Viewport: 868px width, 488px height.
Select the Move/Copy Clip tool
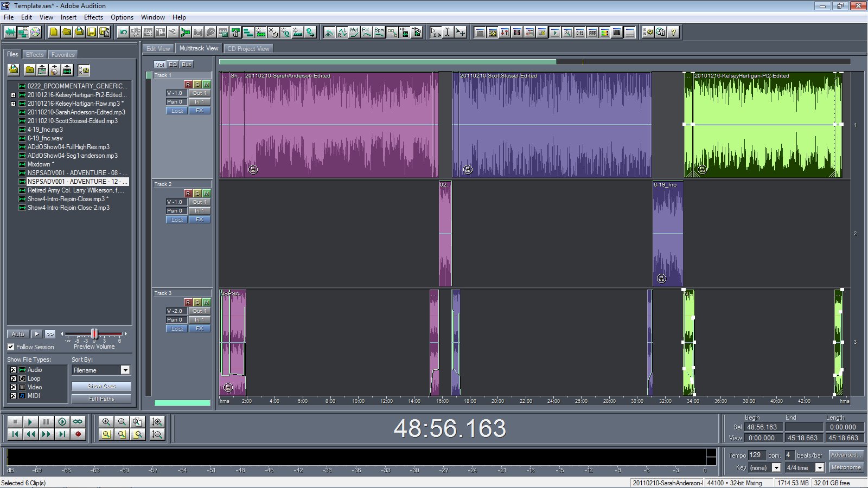coord(460,32)
